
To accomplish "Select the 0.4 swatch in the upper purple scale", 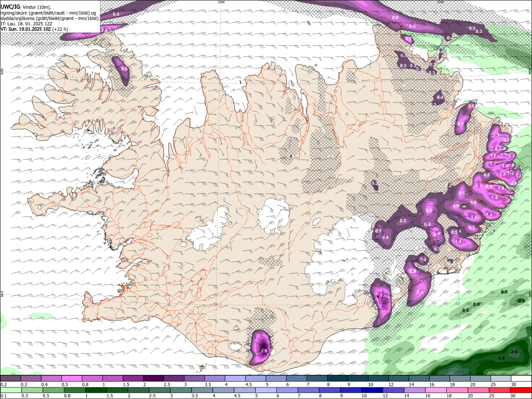I will [51, 379].
